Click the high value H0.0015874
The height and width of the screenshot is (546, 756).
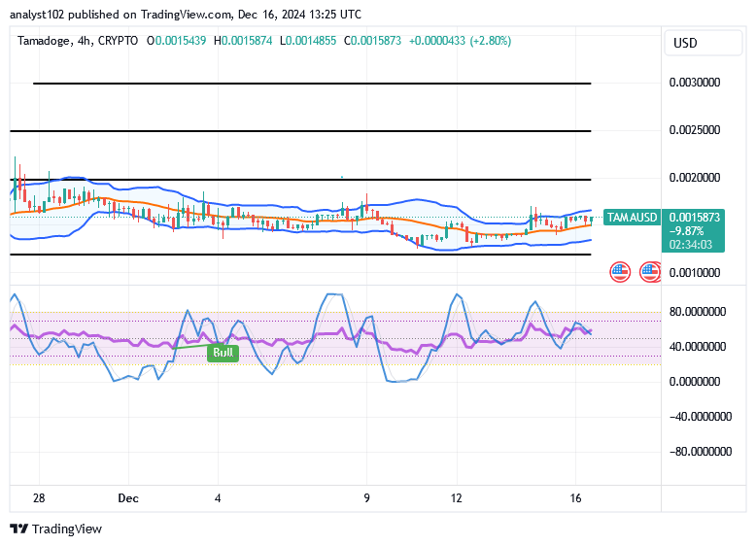click(x=243, y=41)
